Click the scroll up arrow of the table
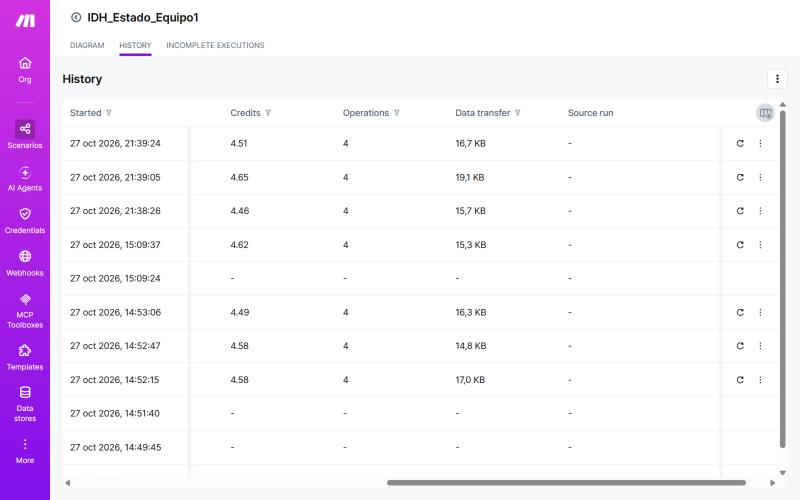 782,105
